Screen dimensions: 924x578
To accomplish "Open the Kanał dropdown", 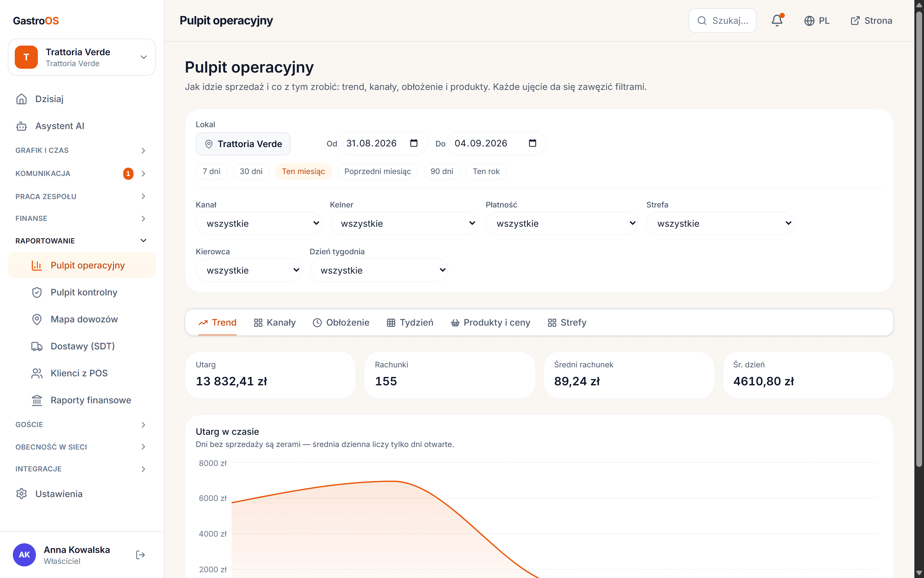I will pos(259,223).
